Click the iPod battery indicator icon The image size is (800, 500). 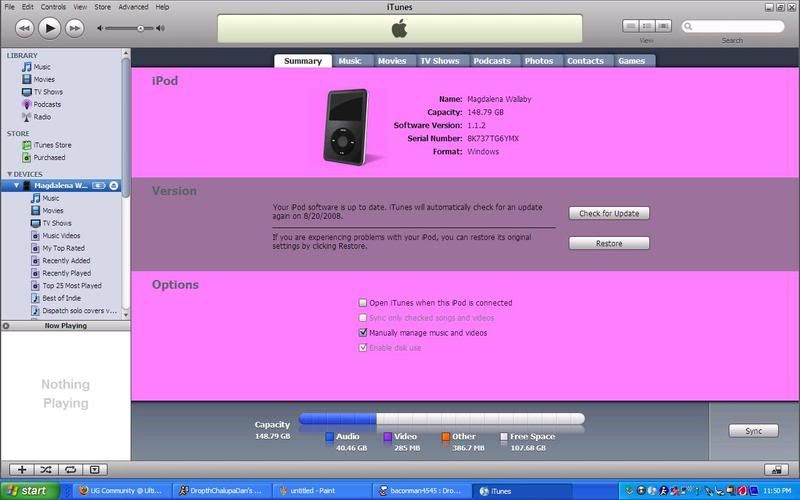coord(99,186)
